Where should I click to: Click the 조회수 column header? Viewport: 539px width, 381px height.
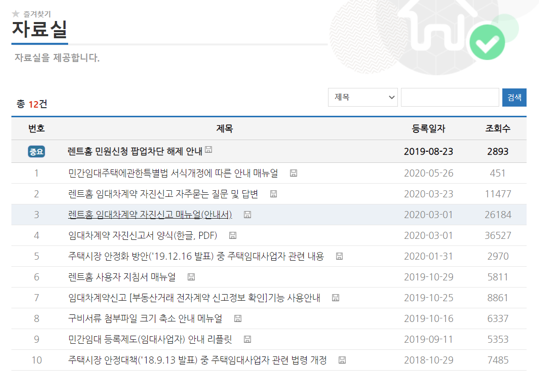(x=497, y=129)
